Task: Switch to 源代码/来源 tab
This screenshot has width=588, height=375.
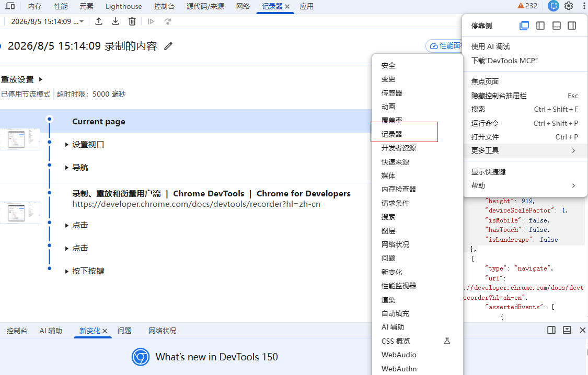Action: pos(205,6)
